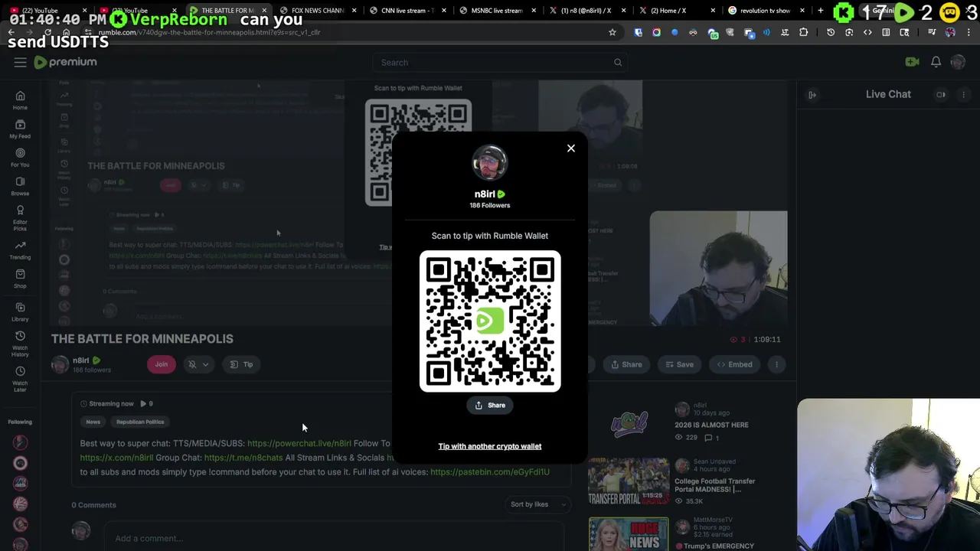Click the Tip button below video

(x=241, y=364)
